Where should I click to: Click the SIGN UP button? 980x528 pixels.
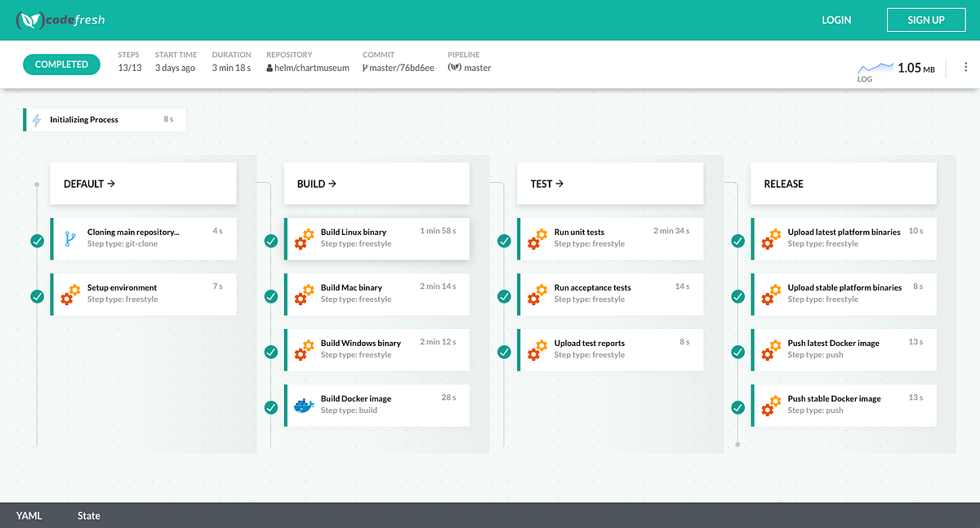tap(926, 20)
